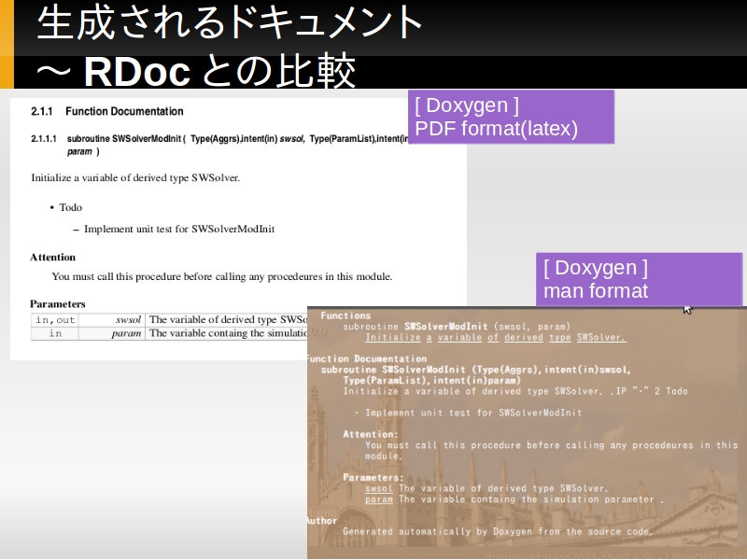
Task: Click 'Implement unit test' line in PDF
Action: pos(179,229)
